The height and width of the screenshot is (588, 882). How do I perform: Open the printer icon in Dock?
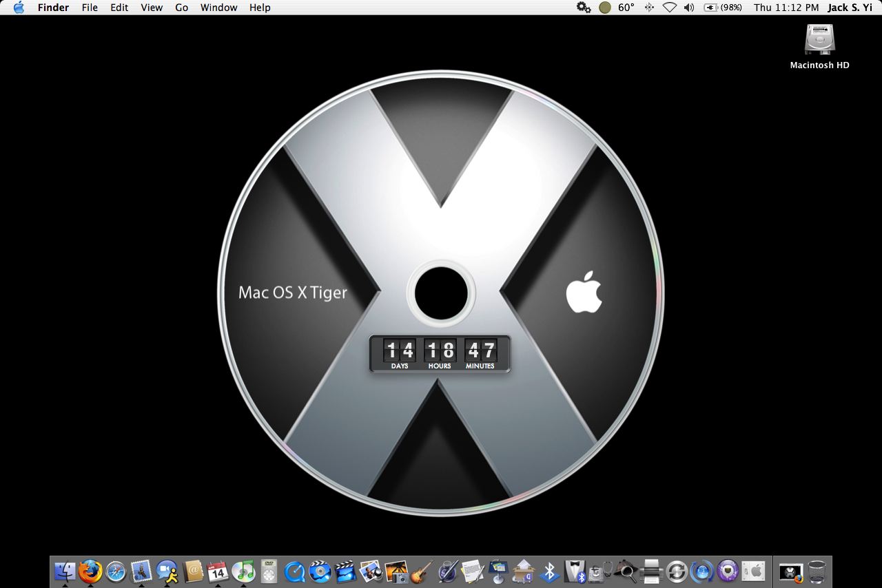[x=651, y=571]
